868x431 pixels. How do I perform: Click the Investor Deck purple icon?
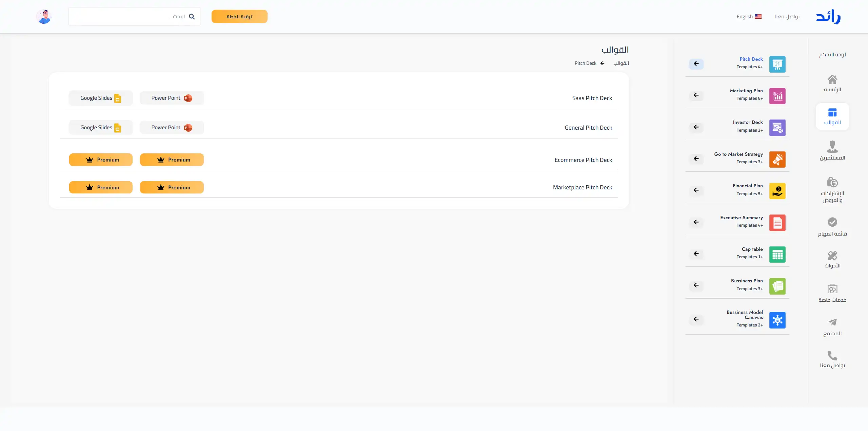click(777, 128)
